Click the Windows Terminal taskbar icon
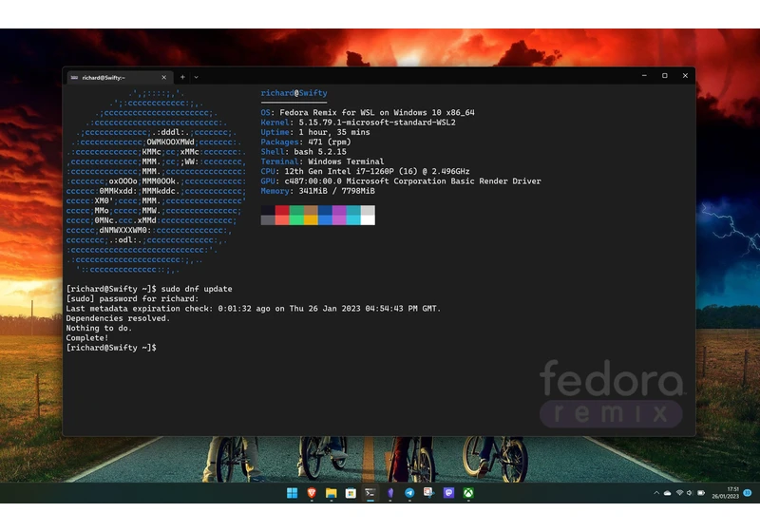This screenshot has height=532, width=760. [x=370, y=493]
